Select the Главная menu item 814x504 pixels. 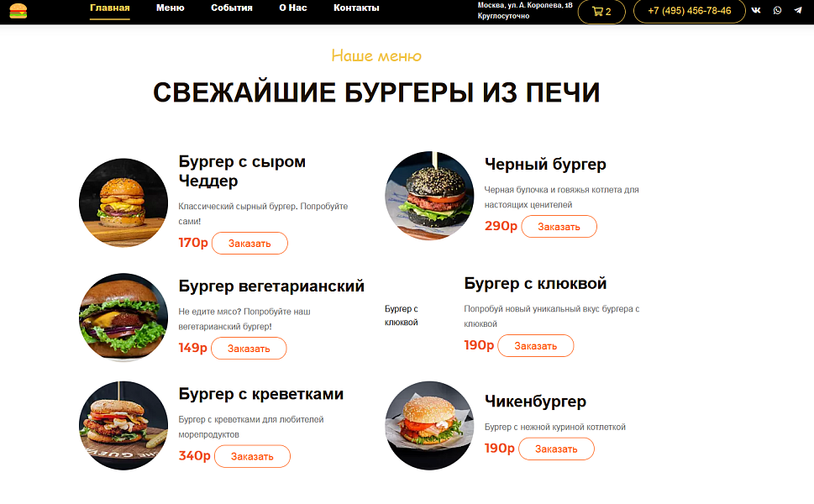click(x=109, y=8)
